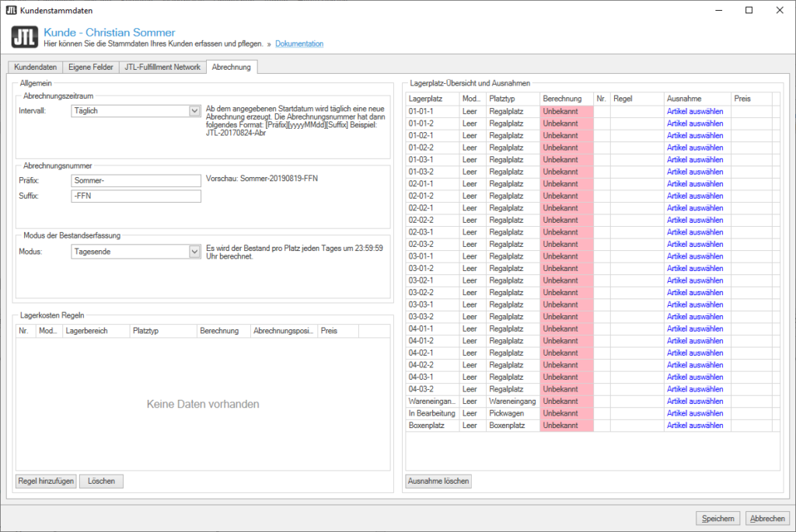
Task: Open the Dokumentation link
Action: [299, 44]
